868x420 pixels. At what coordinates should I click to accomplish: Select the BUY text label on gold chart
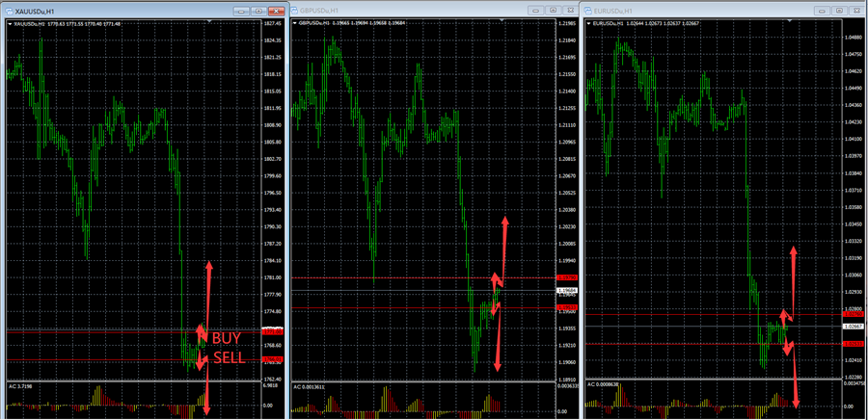click(228, 338)
